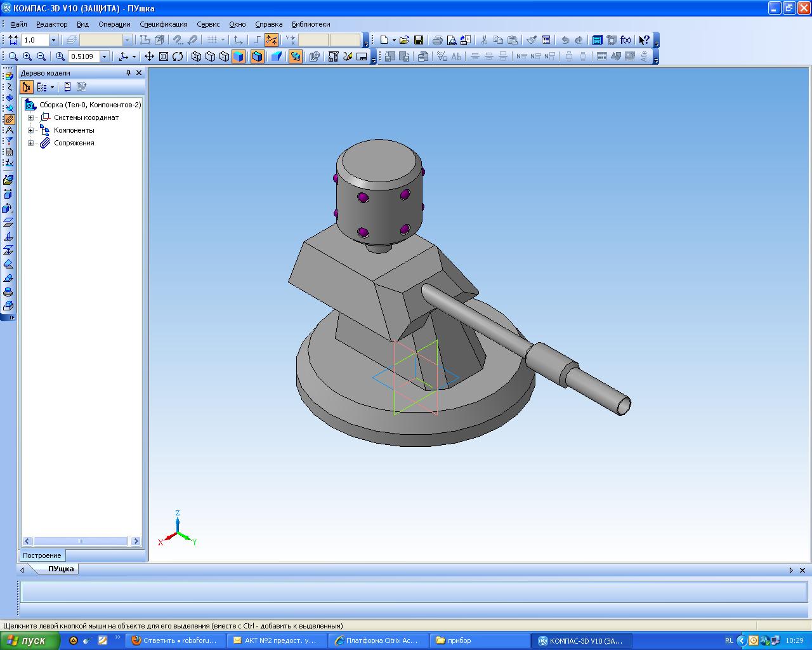This screenshot has height=650, width=812.
Task: Open the Variables f(x) panel
Action: (625, 40)
